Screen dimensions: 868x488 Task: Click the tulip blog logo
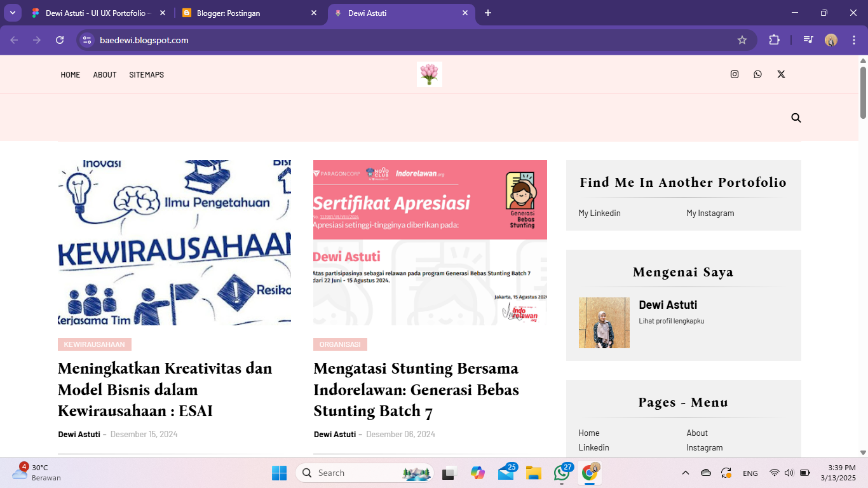430,74
